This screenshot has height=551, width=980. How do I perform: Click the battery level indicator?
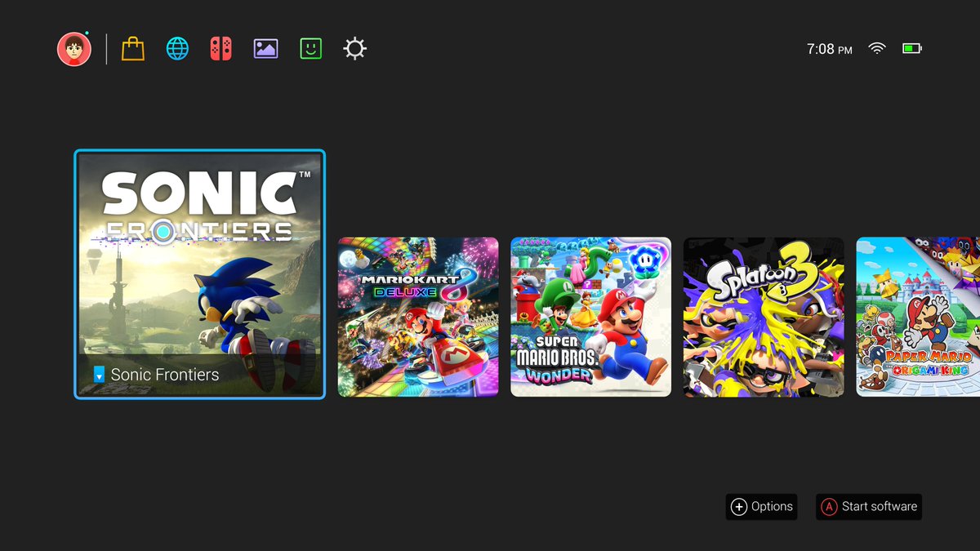pyautogui.click(x=911, y=49)
